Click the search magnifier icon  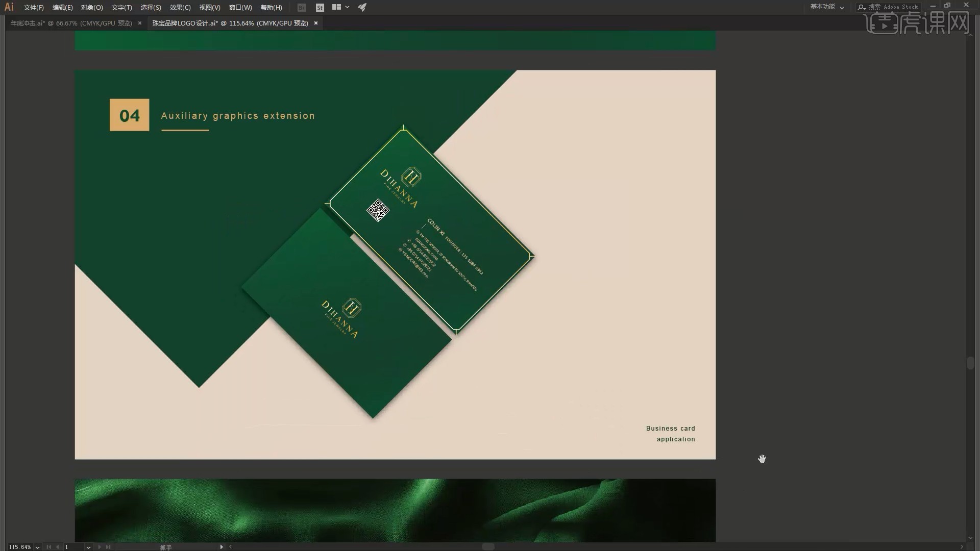click(862, 7)
